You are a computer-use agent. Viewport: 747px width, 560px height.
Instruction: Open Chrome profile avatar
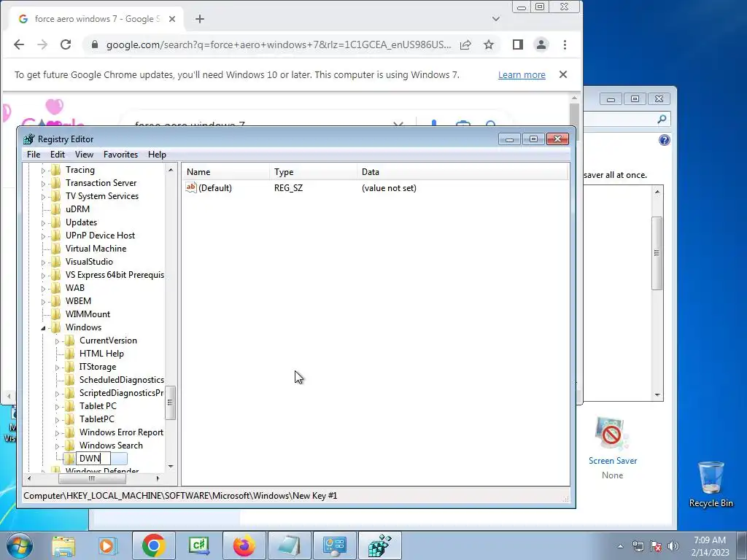541,44
